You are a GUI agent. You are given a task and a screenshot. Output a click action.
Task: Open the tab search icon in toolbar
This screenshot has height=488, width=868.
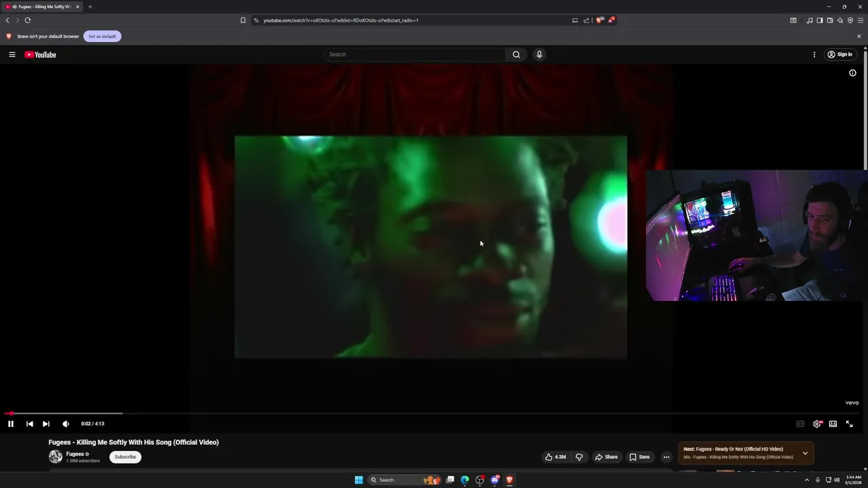tap(793, 20)
